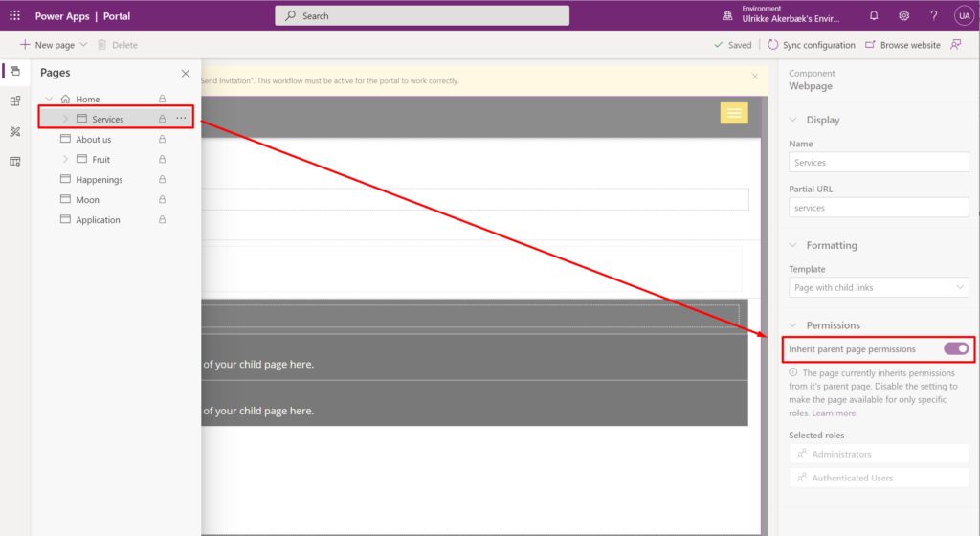
Task: Select the About us page
Action: pos(93,140)
